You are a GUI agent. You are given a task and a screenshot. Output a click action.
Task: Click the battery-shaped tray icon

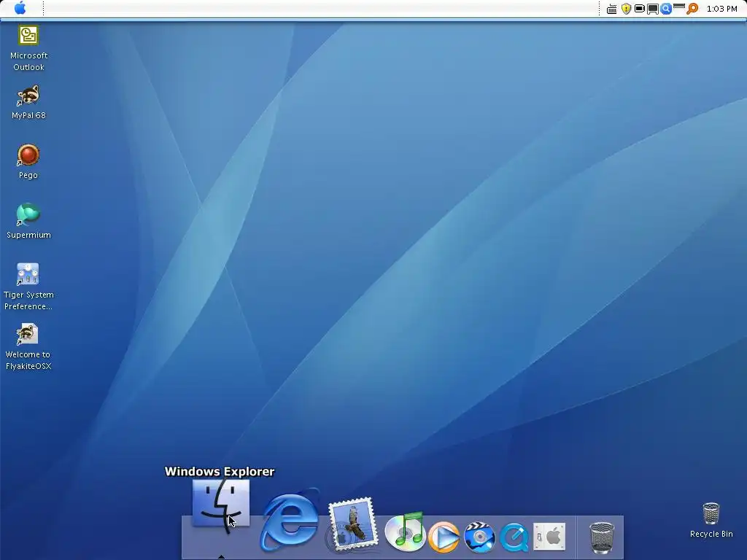coord(639,9)
